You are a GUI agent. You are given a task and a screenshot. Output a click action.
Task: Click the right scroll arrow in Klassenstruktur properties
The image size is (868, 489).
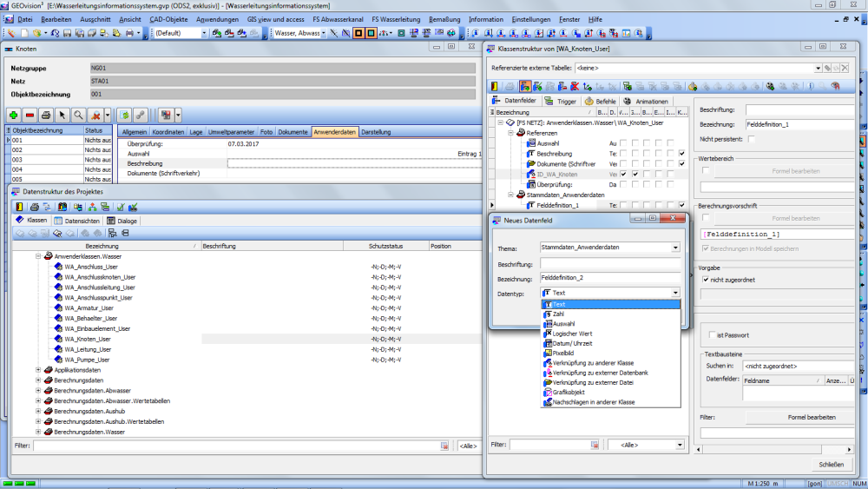pyautogui.click(x=850, y=449)
